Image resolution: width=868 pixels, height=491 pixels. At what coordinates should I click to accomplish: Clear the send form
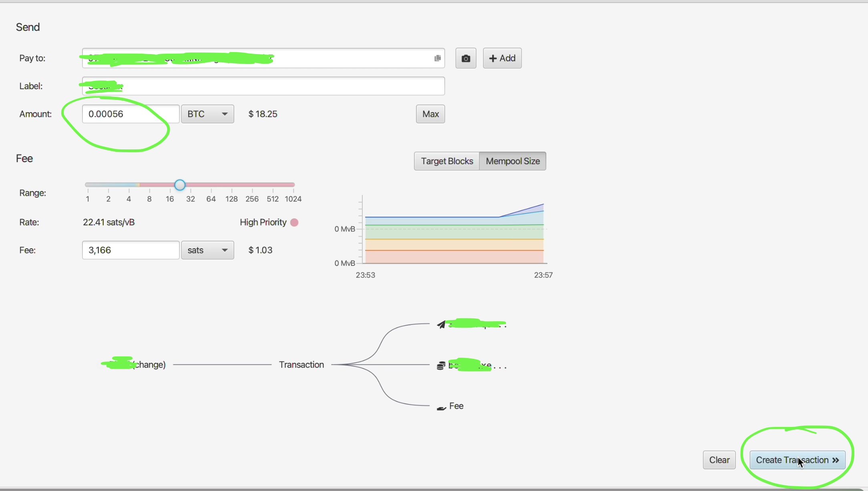719,460
